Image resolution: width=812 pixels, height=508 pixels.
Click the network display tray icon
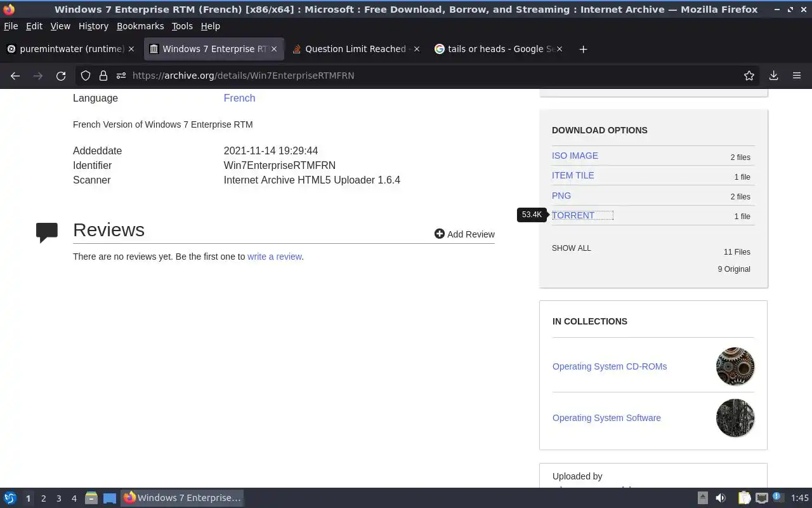pyautogui.click(x=762, y=498)
